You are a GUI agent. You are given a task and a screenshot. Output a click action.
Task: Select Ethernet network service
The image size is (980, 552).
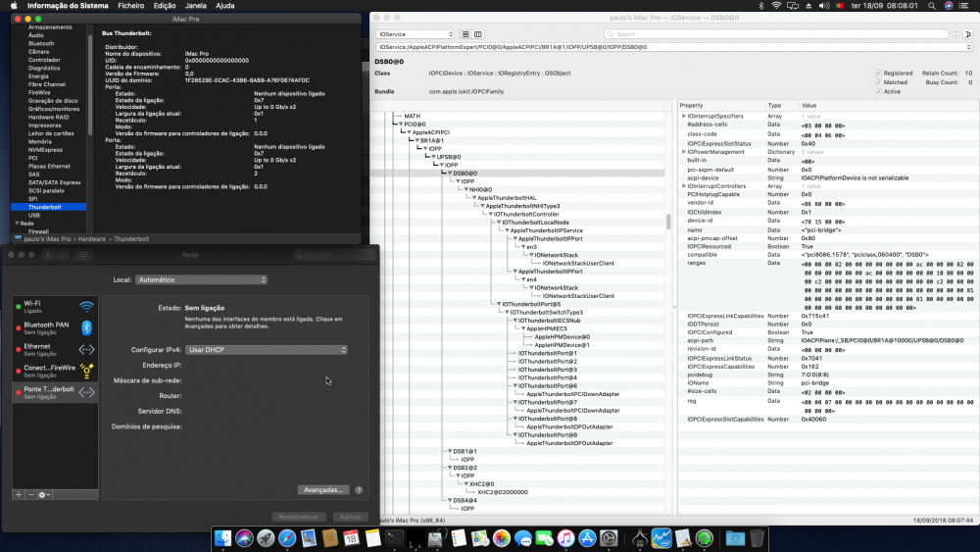[x=55, y=349]
